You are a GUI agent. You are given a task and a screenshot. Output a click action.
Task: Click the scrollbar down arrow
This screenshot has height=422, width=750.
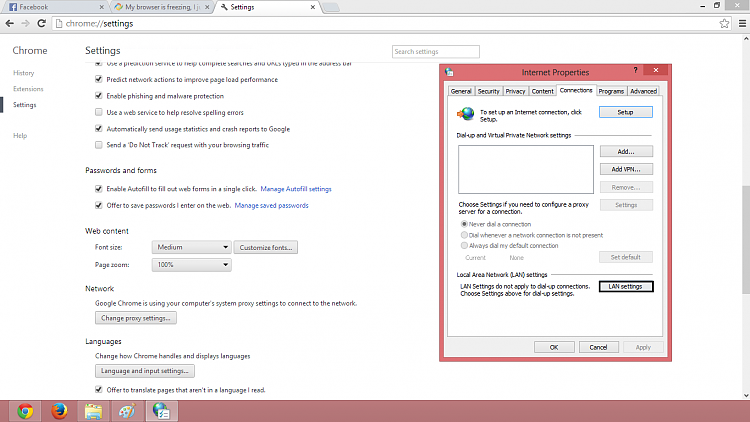746,396
